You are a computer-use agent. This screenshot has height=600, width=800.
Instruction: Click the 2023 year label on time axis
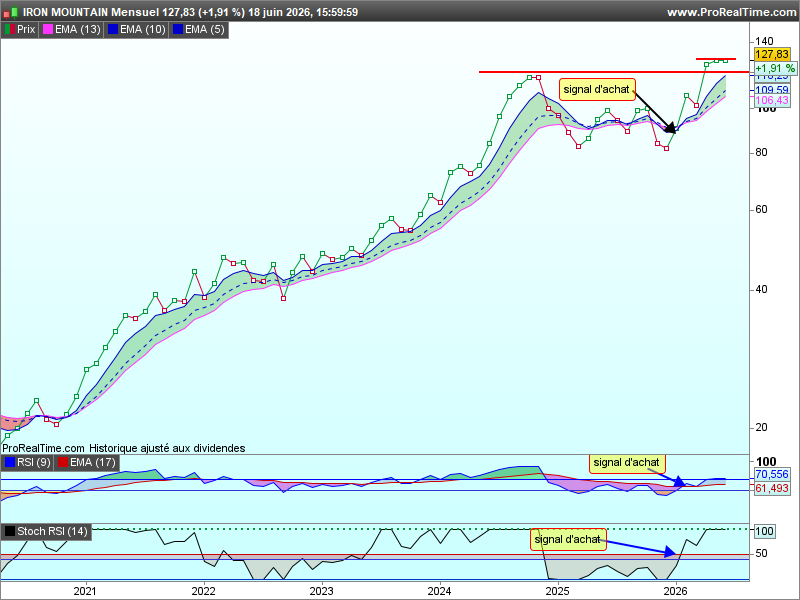321,591
